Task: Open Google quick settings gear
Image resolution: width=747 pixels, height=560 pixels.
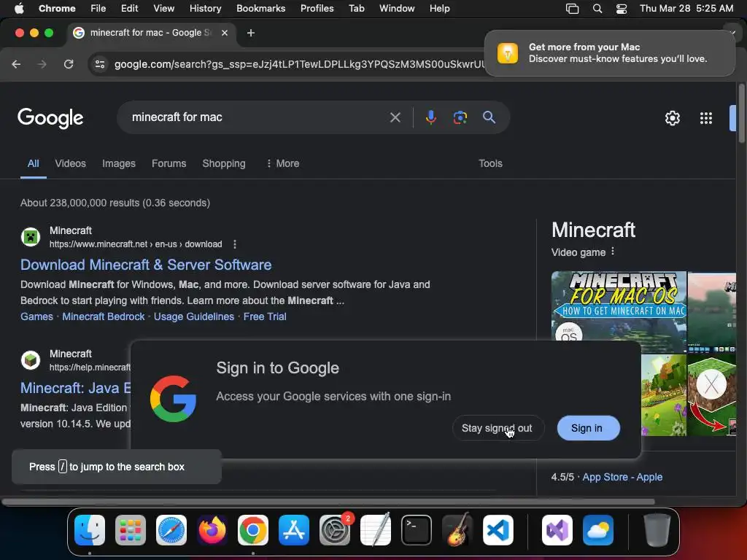Action: click(x=672, y=118)
